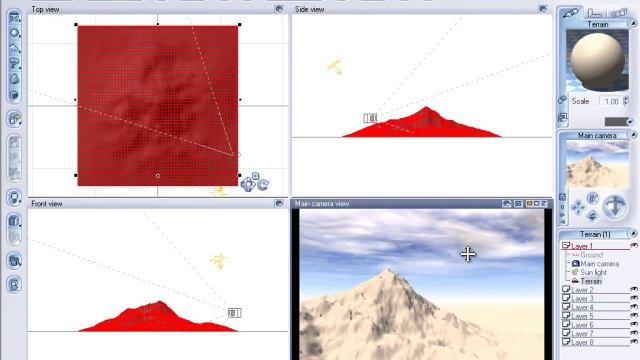640x360 pixels.
Task: Select the sun light icon in Front view
Action: (x=219, y=261)
